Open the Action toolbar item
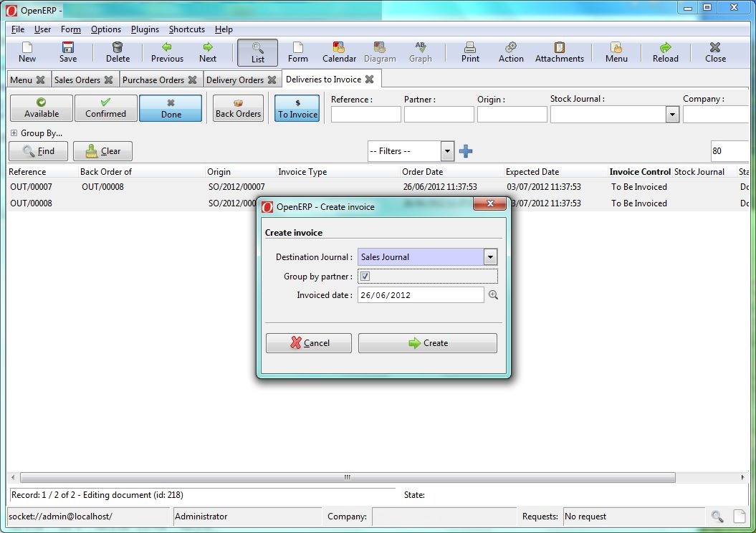 click(511, 52)
